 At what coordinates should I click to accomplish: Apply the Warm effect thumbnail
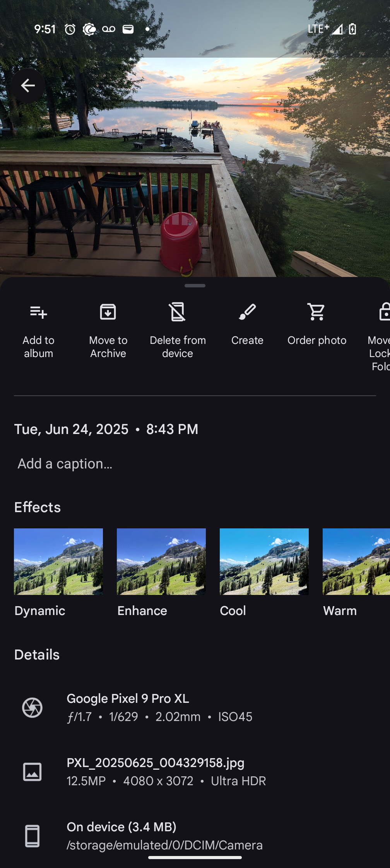tap(356, 562)
